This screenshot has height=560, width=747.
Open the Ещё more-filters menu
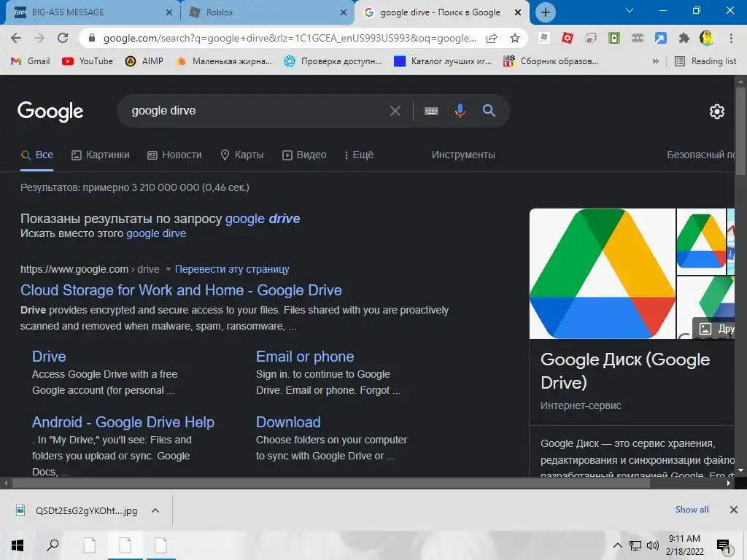point(359,155)
